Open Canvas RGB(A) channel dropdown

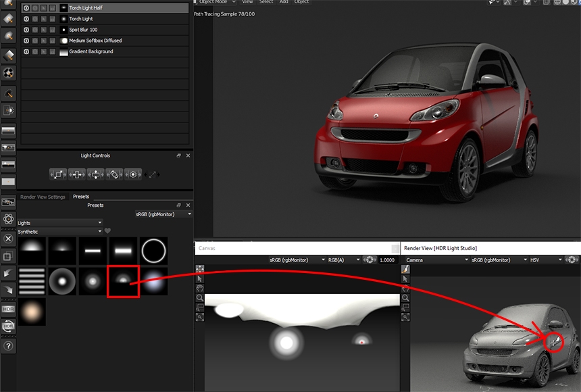(x=343, y=260)
